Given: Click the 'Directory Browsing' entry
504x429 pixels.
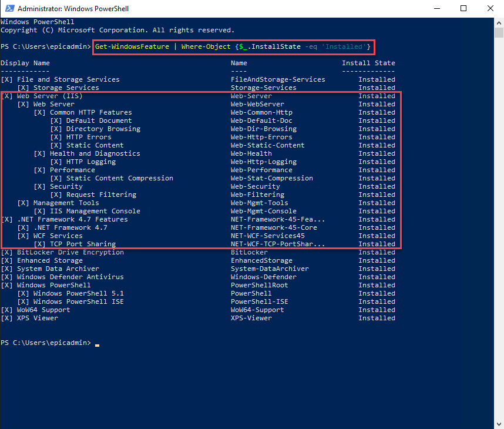Looking at the screenshot, I should (x=103, y=129).
